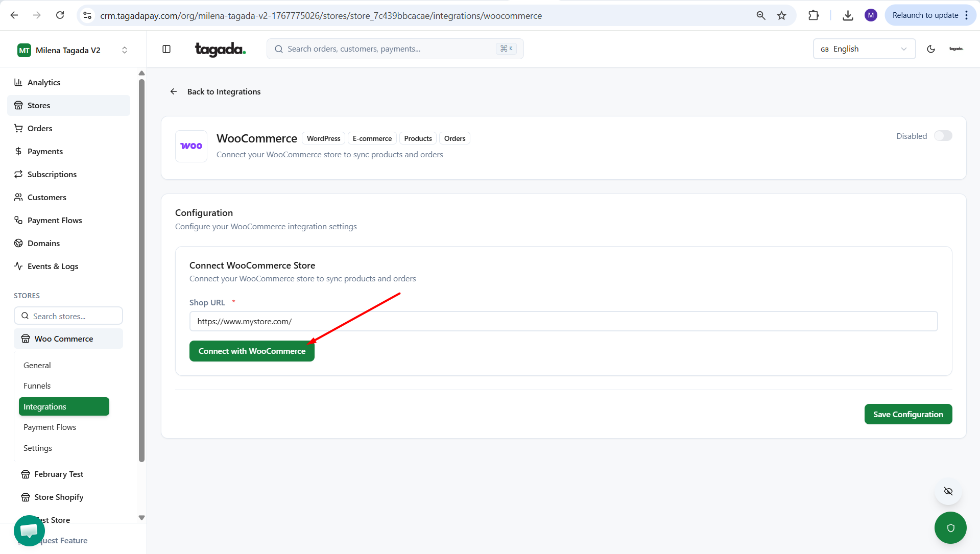Click the sidebar scroll down arrow
Viewport: 980px width, 554px height.
pos(142,518)
